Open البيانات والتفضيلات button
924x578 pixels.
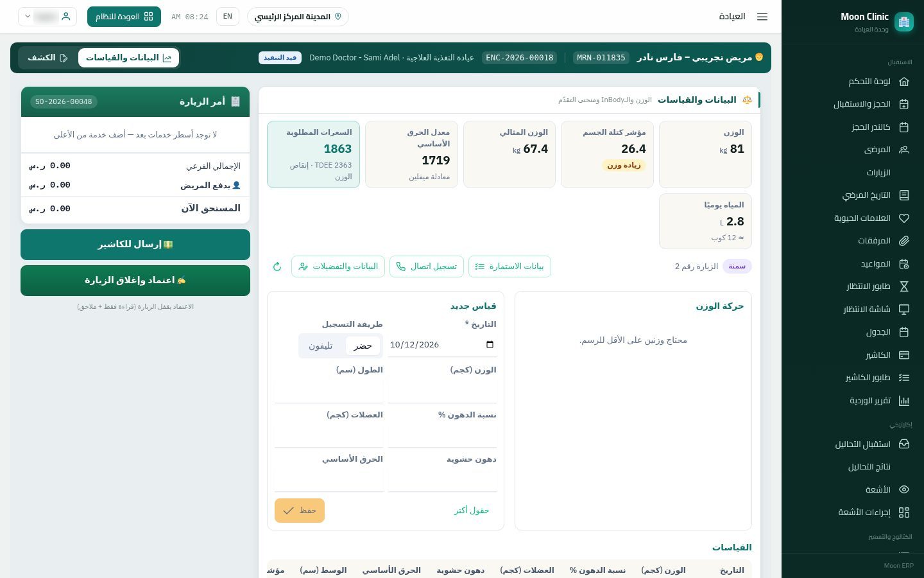pos(338,267)
